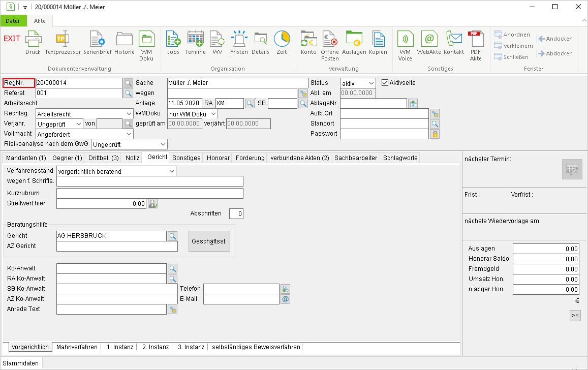Open Offene Posten
Screen dimensions: 588x370
pos(330,46)
